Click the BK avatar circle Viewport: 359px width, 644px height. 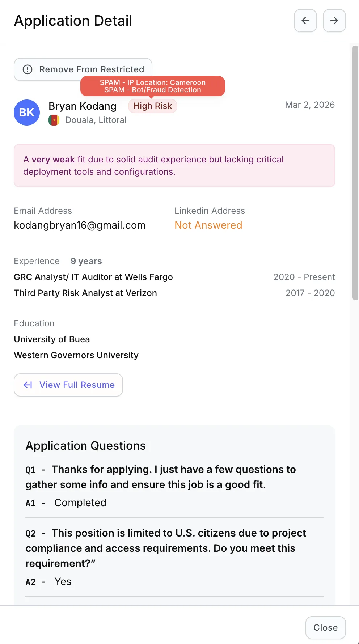[27, 113]
